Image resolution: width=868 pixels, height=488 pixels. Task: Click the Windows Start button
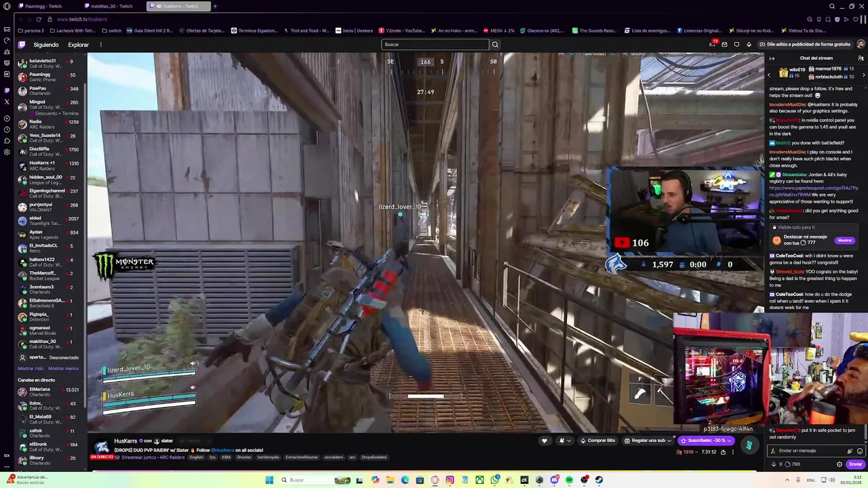point(269,480)
